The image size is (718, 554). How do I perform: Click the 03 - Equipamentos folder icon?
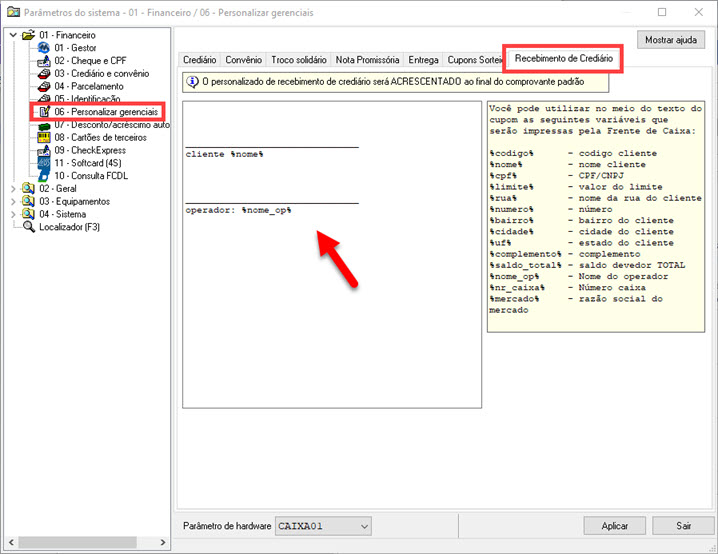pyautogui.click(x=28, y=201)
